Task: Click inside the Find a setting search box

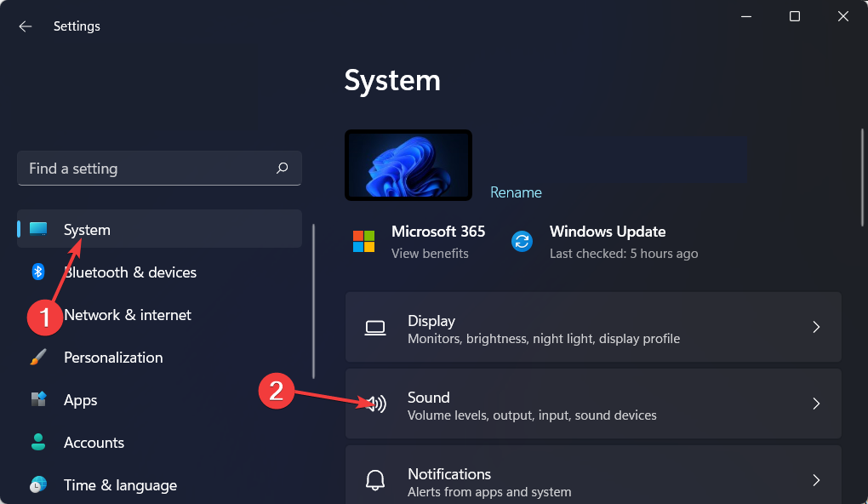Action: [159, 168]
